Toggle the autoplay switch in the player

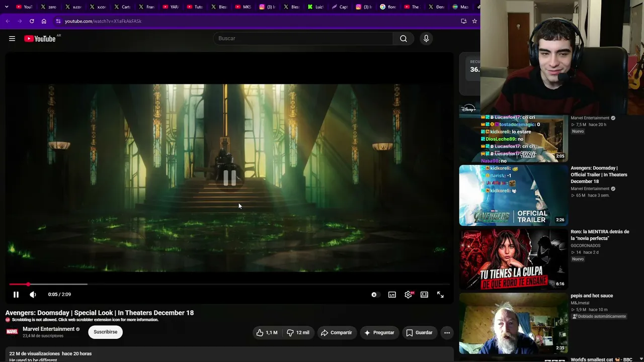pyautogui.click(x=374, y=295)
